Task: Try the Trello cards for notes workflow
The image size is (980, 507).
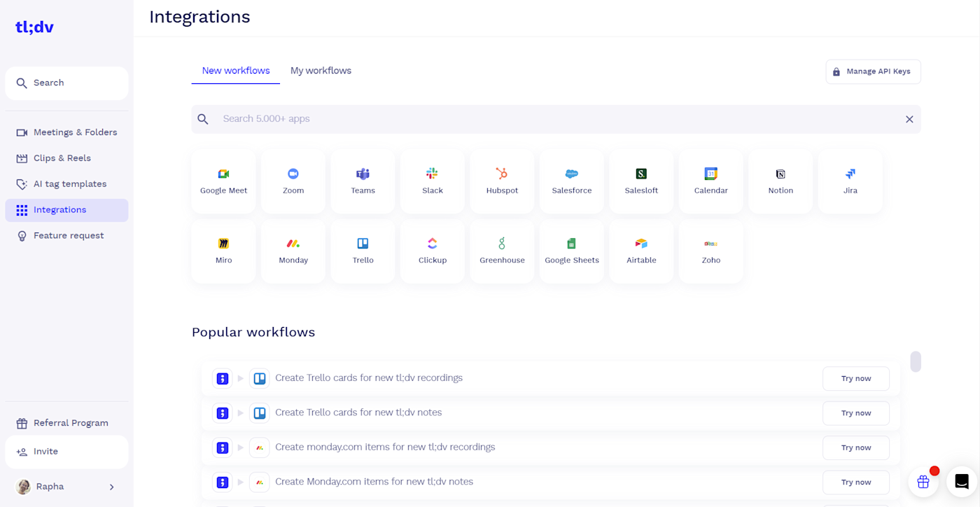Action: pos(856,413)
